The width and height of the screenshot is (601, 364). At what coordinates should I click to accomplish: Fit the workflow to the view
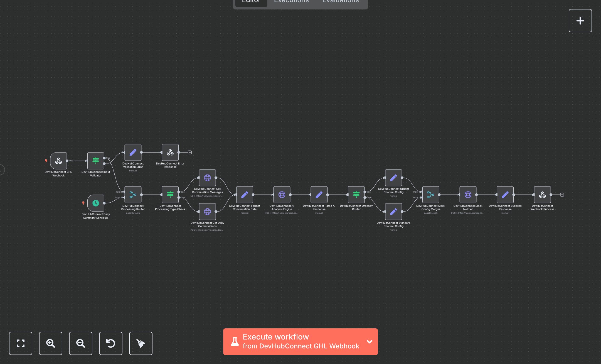tap(21, 343)
